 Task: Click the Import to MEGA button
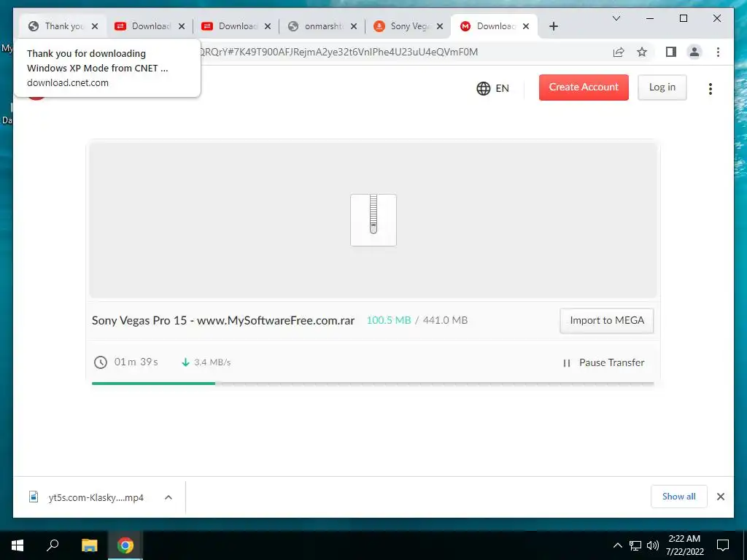tap(606, 321)
